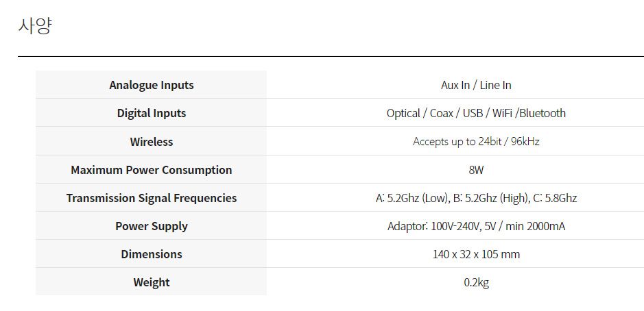Screen dimensions: 644x311
Task: Select the "Transmission Signal Frequencies" label
Action: pos(151,198)
